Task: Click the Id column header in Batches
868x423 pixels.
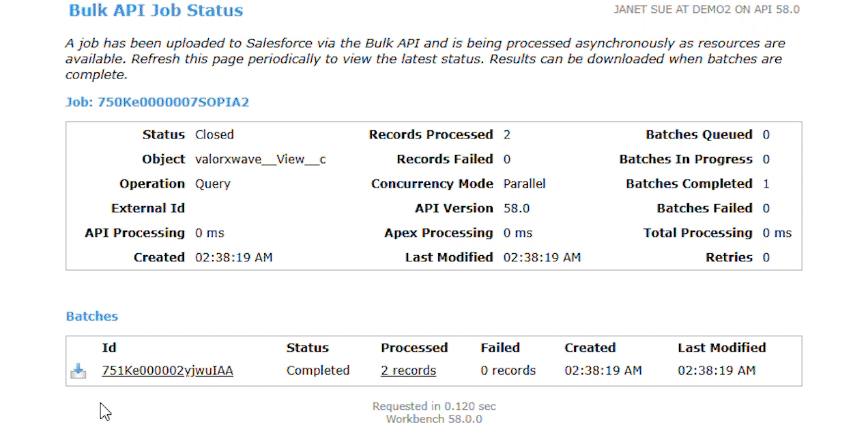Action: [109, 347]
